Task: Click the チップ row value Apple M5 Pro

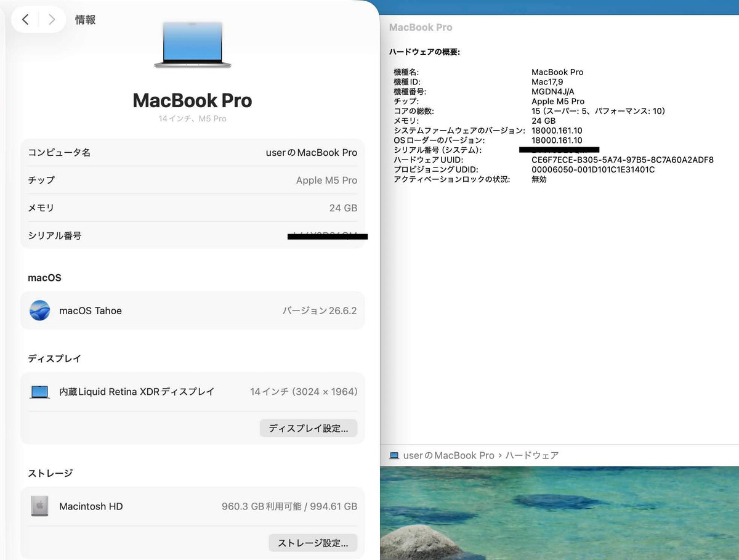Action: [x=326, y=180]
